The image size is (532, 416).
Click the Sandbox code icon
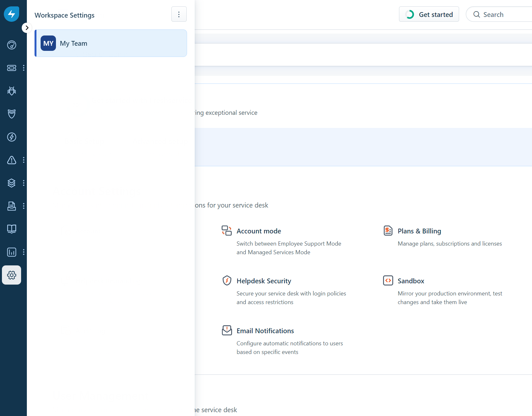tap(388, 280)
